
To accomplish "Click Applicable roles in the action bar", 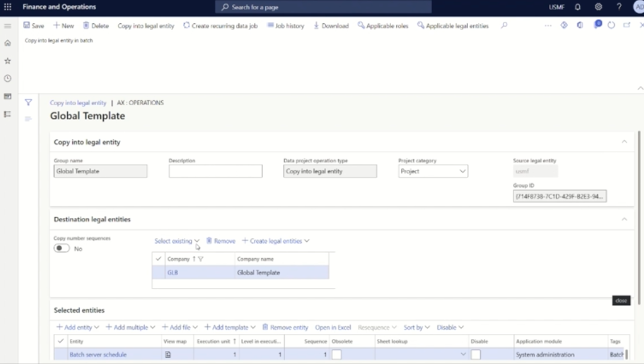I will 383,26.
